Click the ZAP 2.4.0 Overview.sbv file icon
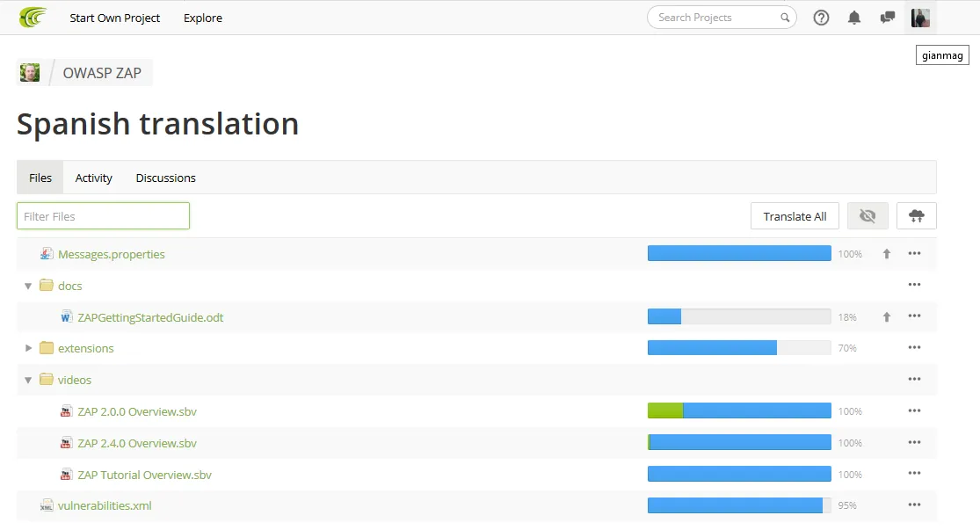980x530 pixels. [x=66, y=443]
